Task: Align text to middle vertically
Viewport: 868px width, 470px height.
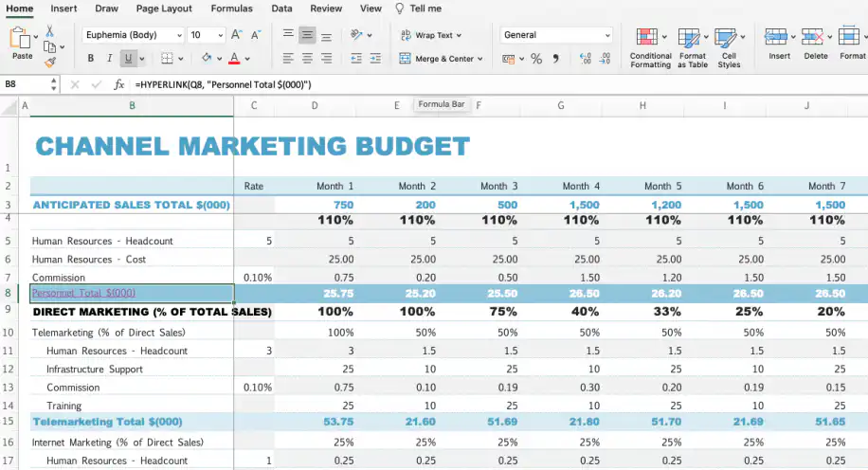Action: [307, 35]
